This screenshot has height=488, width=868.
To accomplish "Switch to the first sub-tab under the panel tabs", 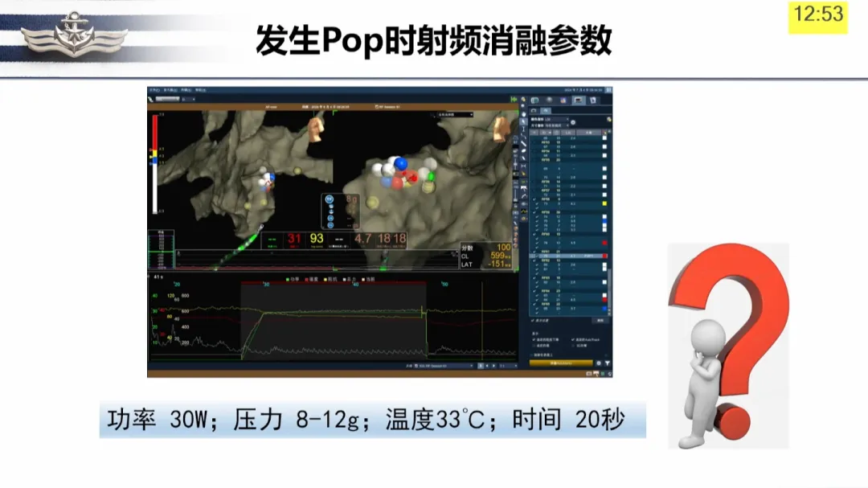I will tap(534, 111).
